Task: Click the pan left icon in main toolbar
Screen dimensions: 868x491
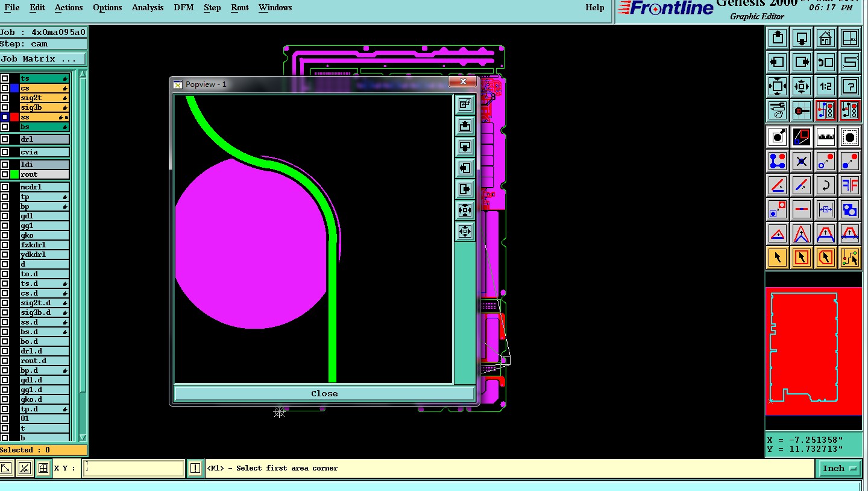Action: pos(778,62)
